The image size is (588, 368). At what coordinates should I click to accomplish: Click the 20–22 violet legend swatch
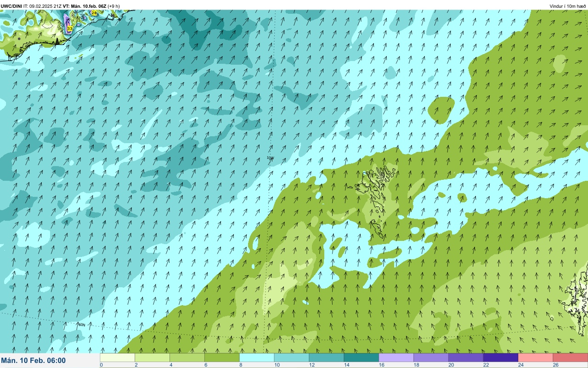(x=466, y=357)
